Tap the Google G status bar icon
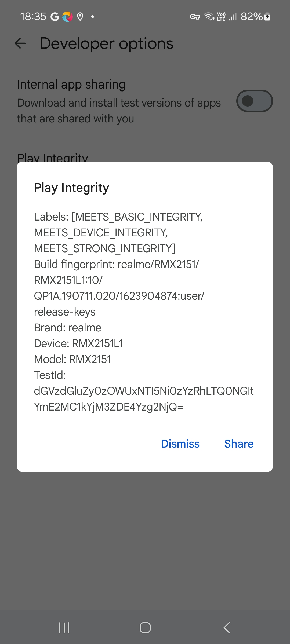Viewport: 290px width, 644px height. click(x=55, y=17)
